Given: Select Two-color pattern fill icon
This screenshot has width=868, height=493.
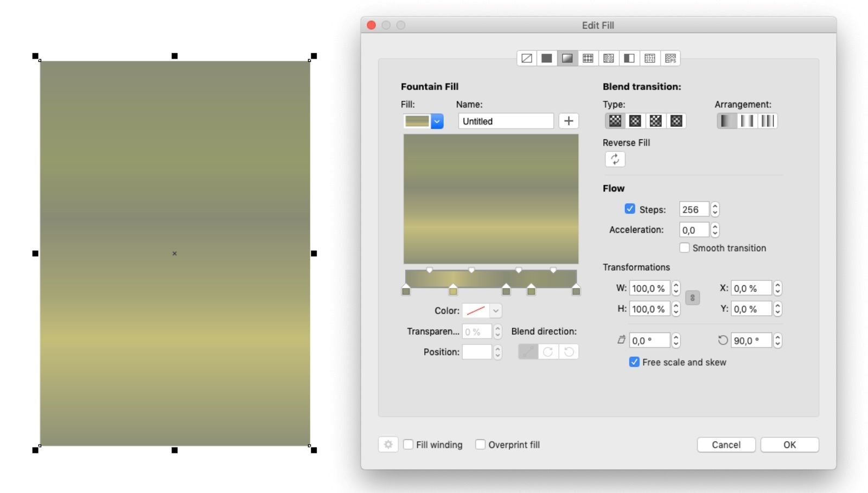Looking at the screenshot, I should click(629, 59).
